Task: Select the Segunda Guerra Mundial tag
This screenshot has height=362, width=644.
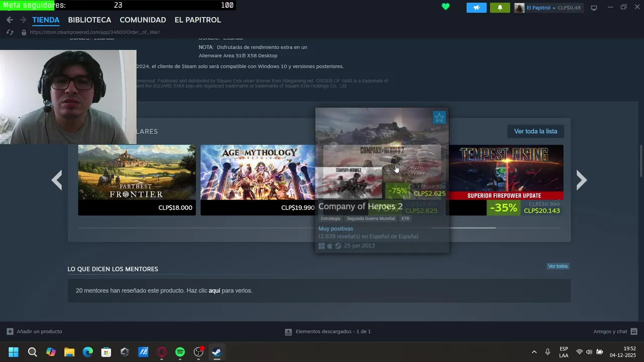Action: pos(371,219)
